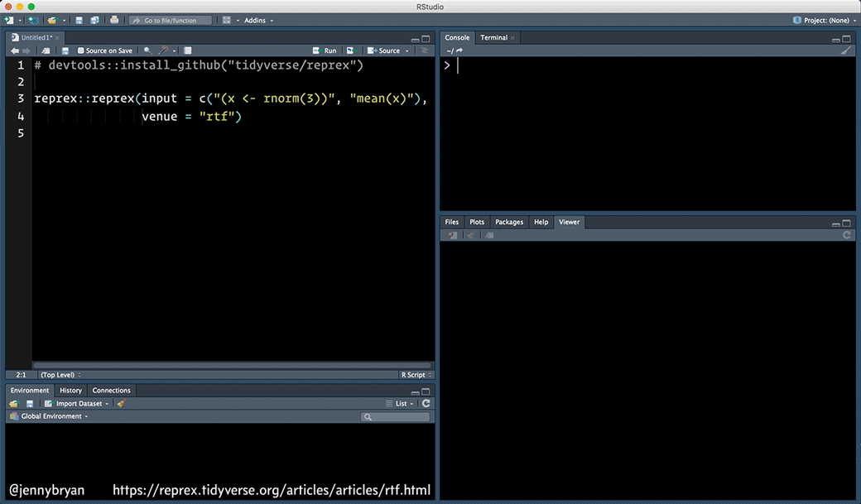The width and height of the screenshot is (861, 504).
Task: Go back to previous source location arrow
Action: click(14, 50)
